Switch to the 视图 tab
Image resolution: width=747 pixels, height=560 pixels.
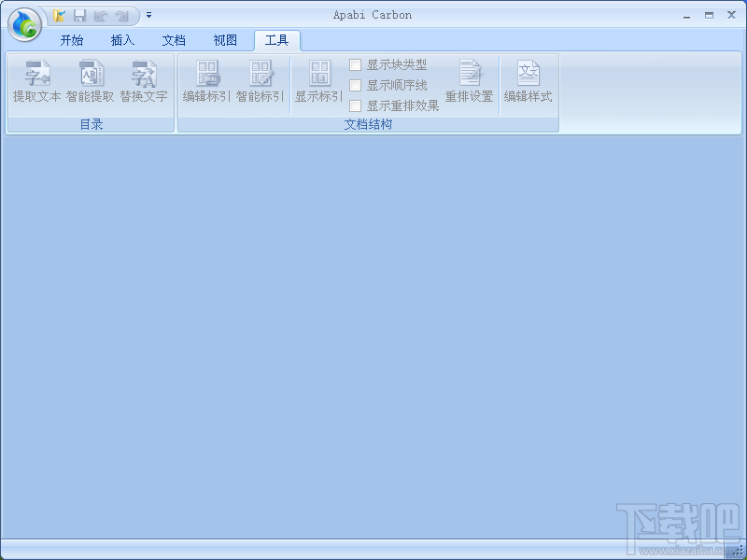coord(225,40)
